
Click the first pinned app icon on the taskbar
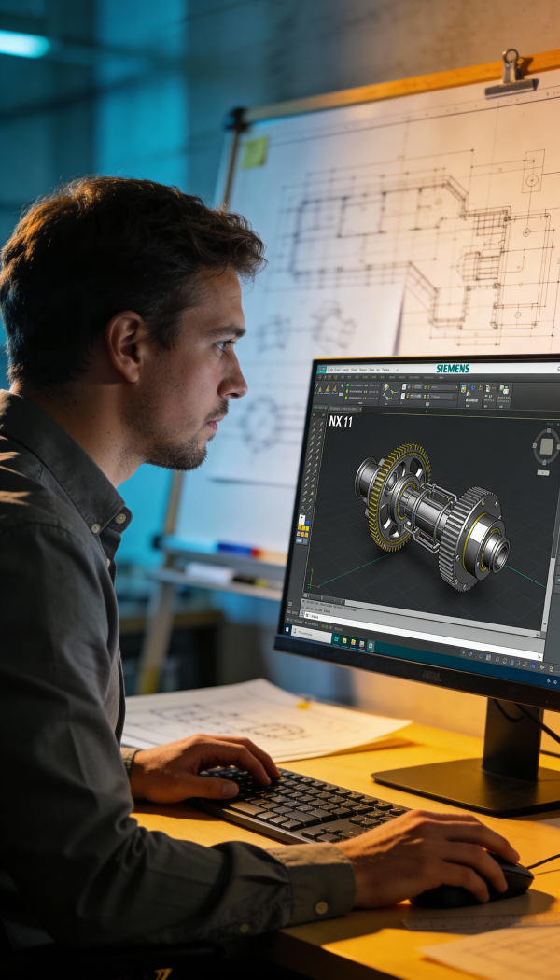(337, 637)
